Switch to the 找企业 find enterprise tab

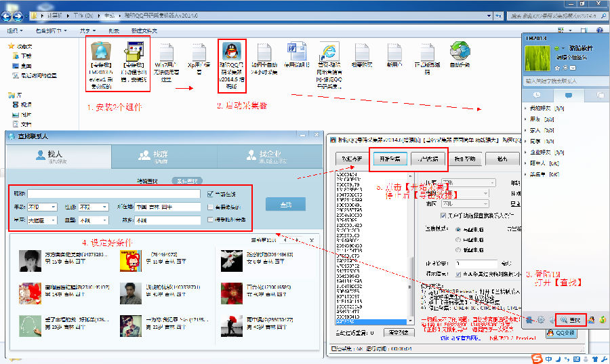270,157
